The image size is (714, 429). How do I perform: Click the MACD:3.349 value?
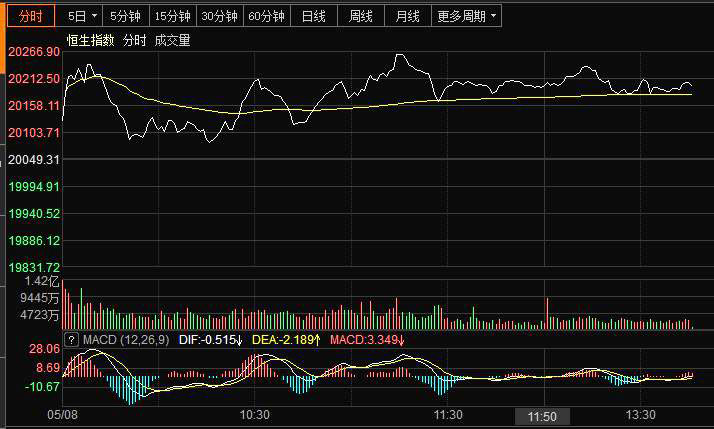coord(367,340)
